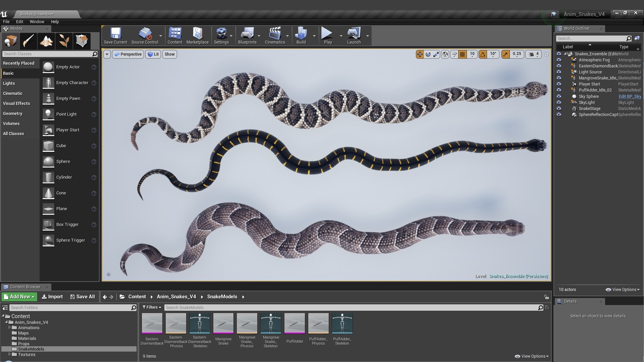Open the Edit menu
Image resolution: width=644 pixels, height=362 pixels.
coord(20,22)
